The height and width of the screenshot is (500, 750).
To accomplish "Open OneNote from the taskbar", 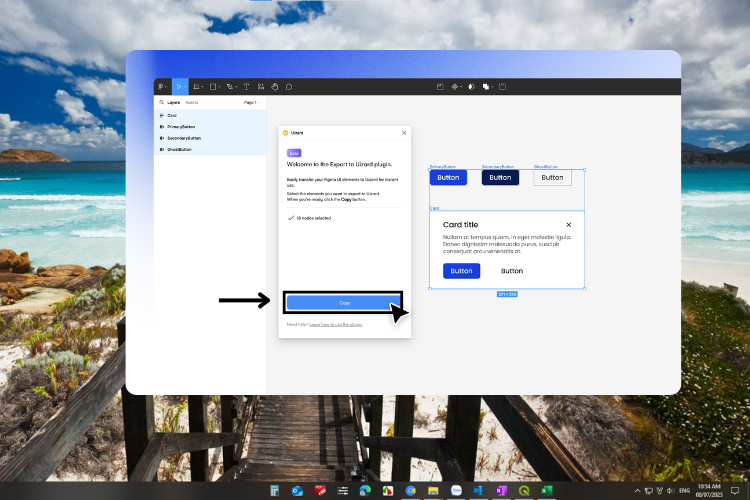I will click(501, 490).
